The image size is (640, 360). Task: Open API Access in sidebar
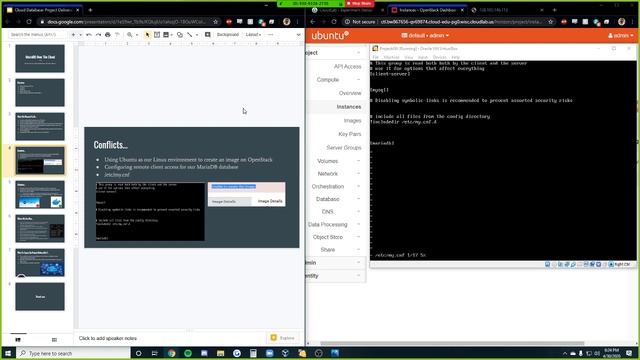(347, 66)
